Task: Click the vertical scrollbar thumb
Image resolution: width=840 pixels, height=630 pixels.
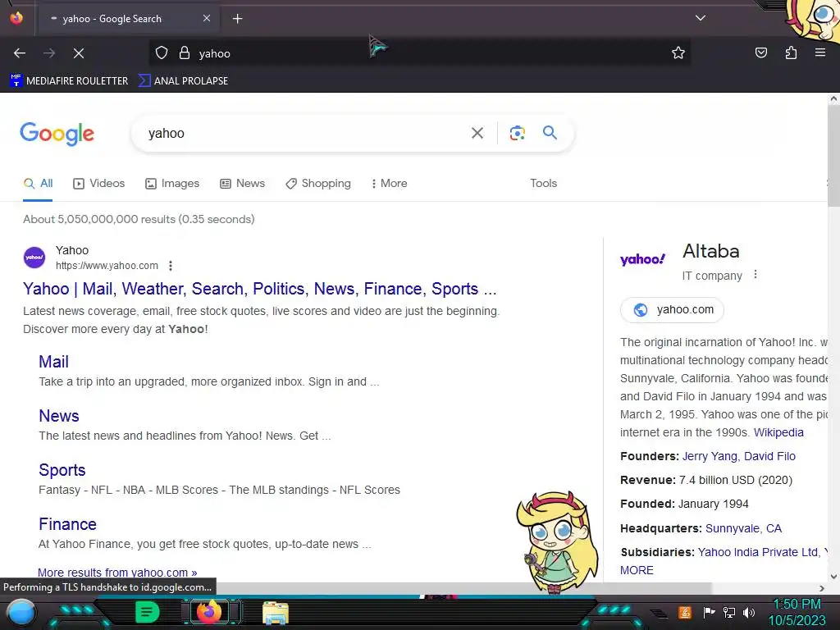Action: point(833,155)
